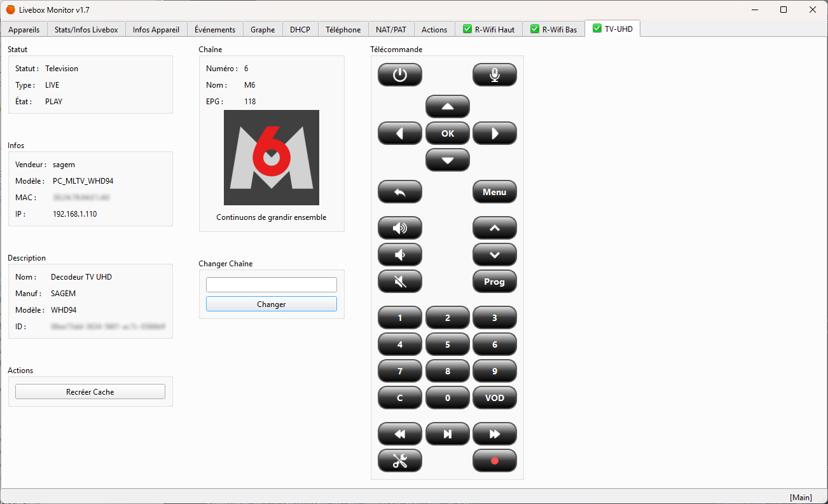Click the back return arrow button
The height and width of the screenshot is (504, 828).
(400, 192)
